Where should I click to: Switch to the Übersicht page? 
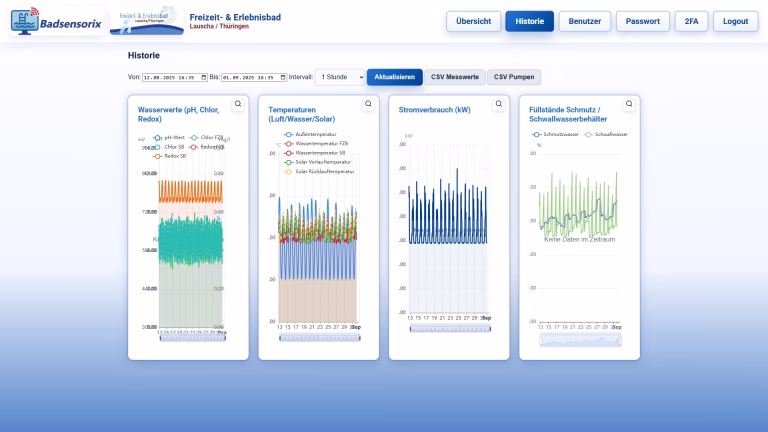coord(473,21)
